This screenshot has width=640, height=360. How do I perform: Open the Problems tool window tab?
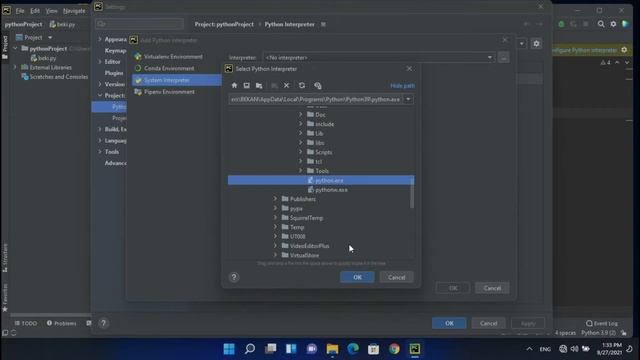(61, 323)
